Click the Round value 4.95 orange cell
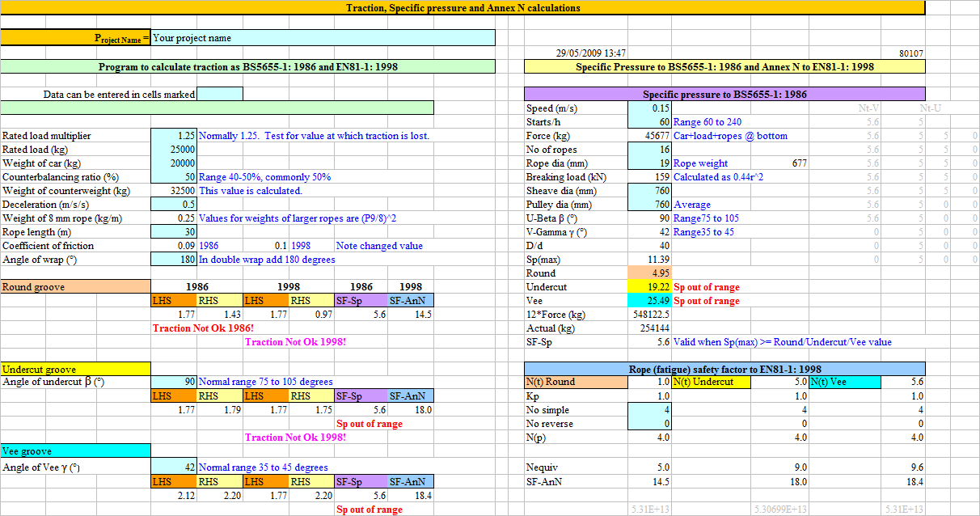980x516 pixels. pos(649,273)
